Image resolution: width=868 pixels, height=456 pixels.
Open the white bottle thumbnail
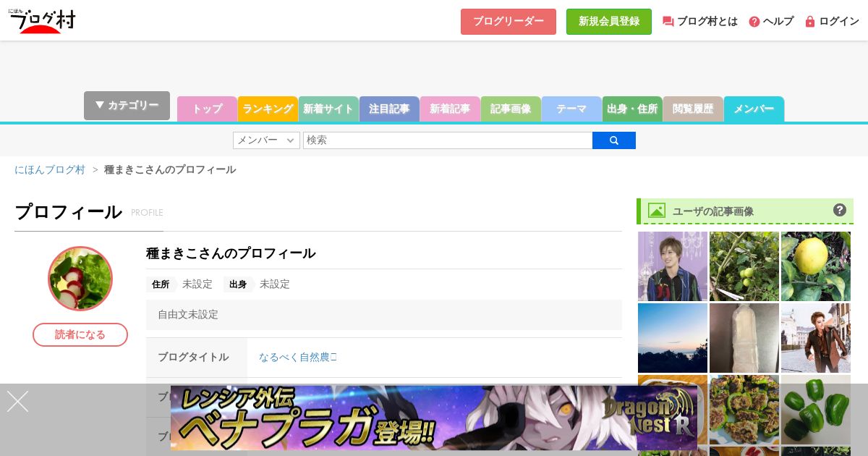[744, 338]
